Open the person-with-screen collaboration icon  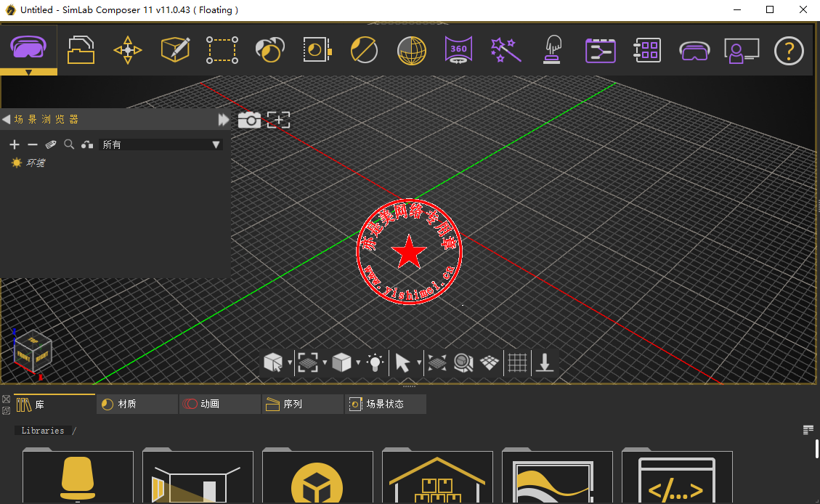tap(742, 51)
